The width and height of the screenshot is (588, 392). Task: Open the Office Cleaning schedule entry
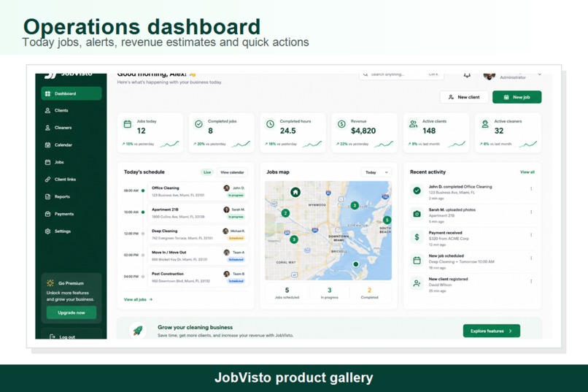coord(197,191)
